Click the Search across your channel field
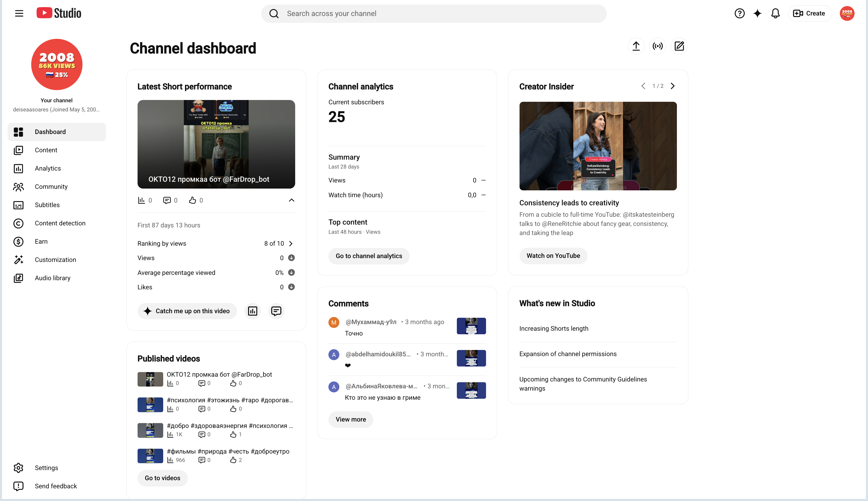This screenshot has height=501, width=868. [433, 13]
